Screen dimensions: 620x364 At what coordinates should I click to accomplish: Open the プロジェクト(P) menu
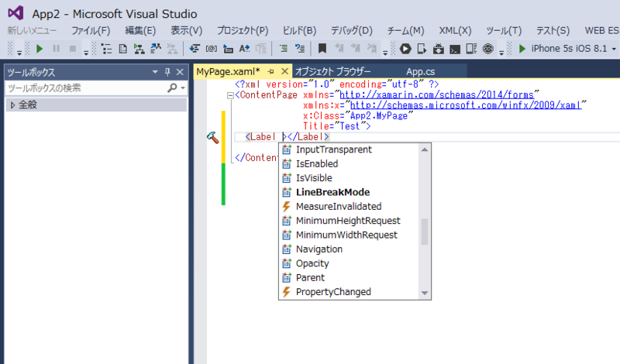[243, 30]
